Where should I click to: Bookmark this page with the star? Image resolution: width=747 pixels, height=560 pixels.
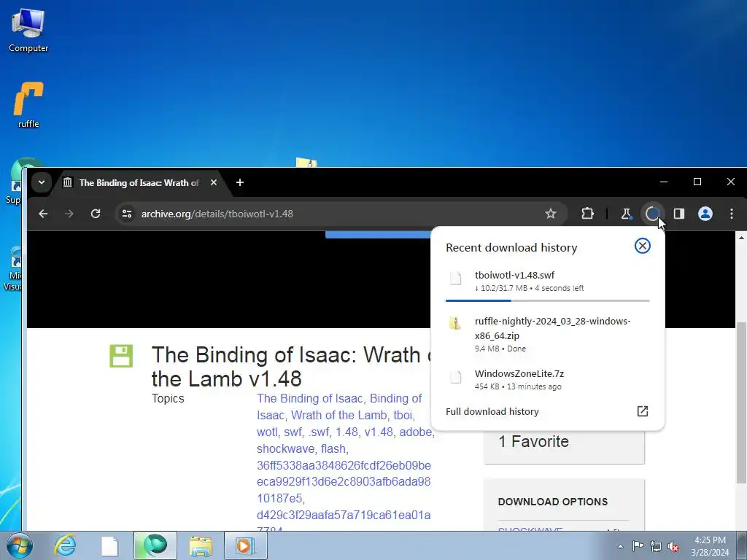[x=551, y=214]
